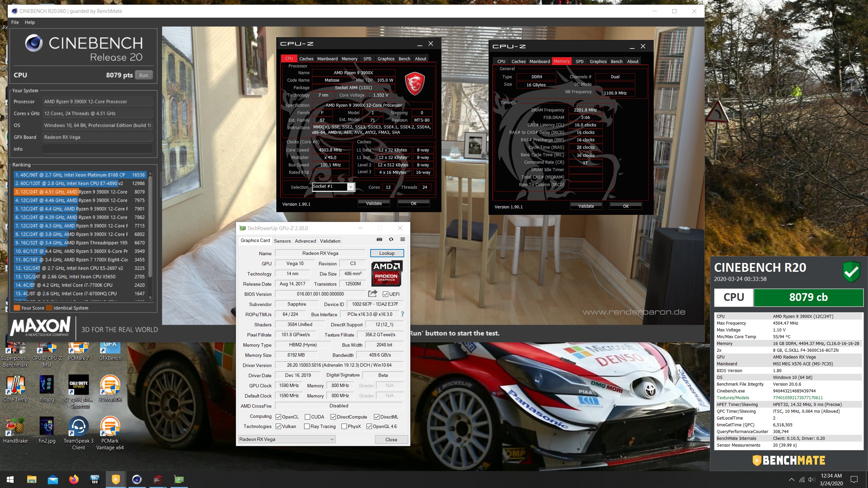Open File Explorer from taskbar
868x488 pixels.
point(32,480)
